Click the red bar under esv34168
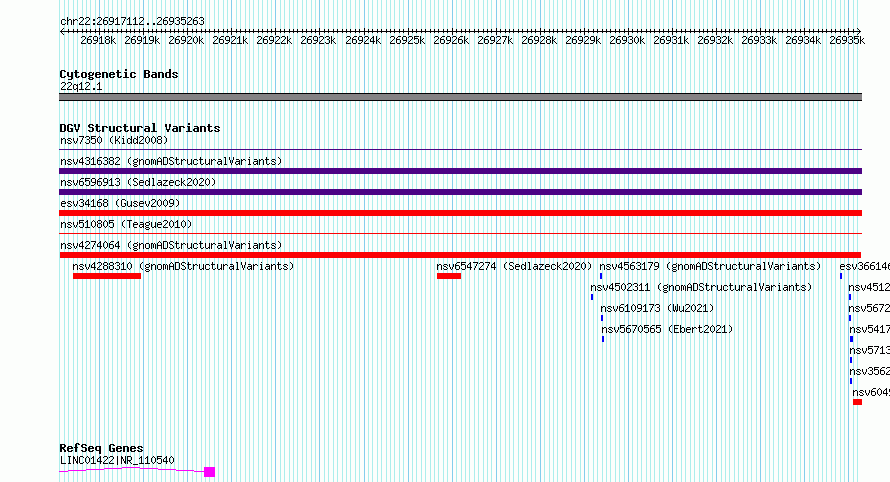Viewport: 890px width, 482px height. click(460, 213)
